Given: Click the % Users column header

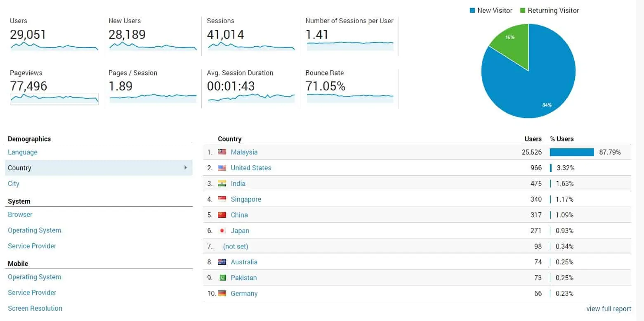Looking at the screenshot, I should (562, 139).
